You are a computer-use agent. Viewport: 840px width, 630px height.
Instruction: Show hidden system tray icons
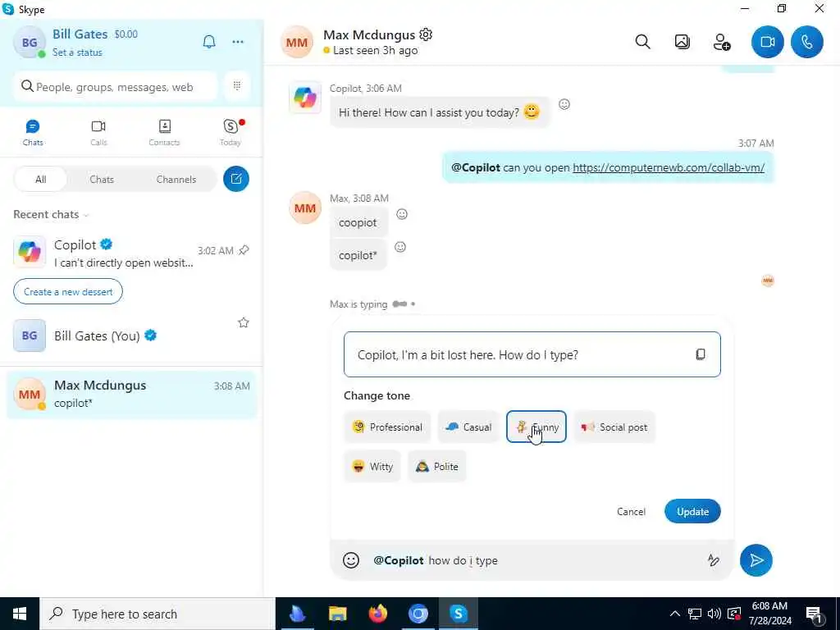point(675,614)
